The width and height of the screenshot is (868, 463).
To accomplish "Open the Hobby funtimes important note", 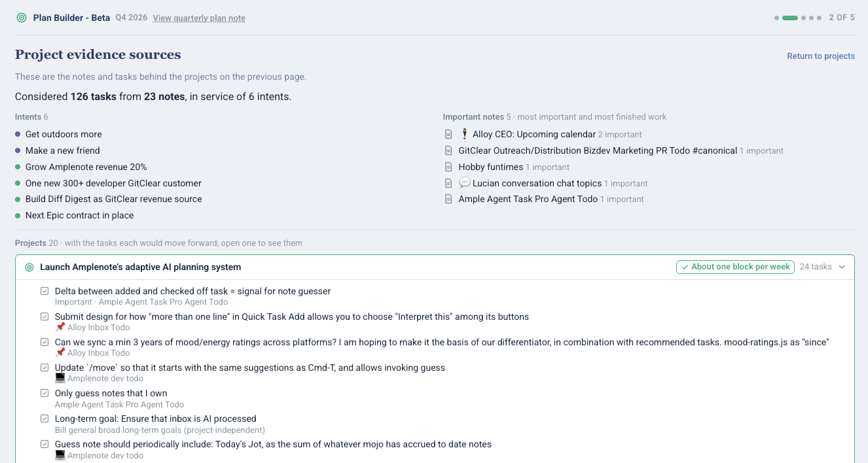I will click(x=491, y=167).
